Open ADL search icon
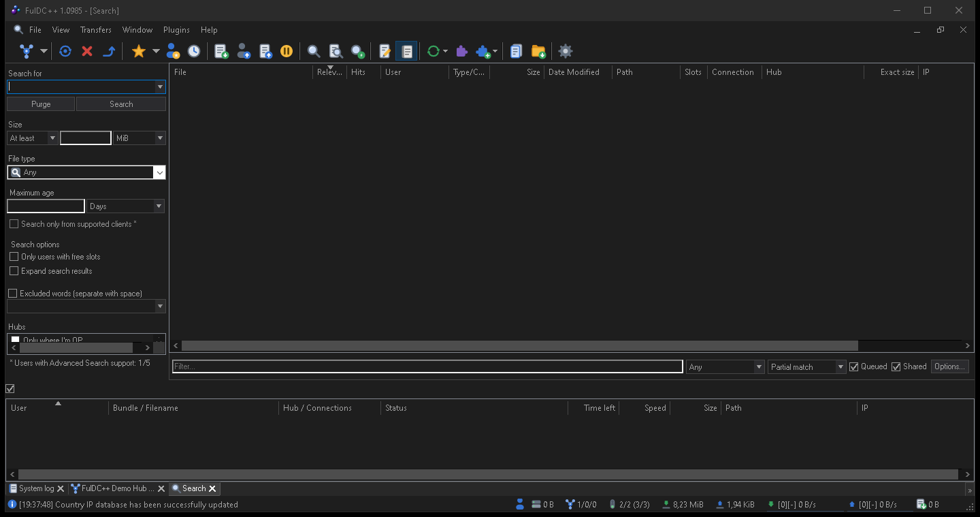This screenshot has width=980, height=517. [x=336, y=51]
